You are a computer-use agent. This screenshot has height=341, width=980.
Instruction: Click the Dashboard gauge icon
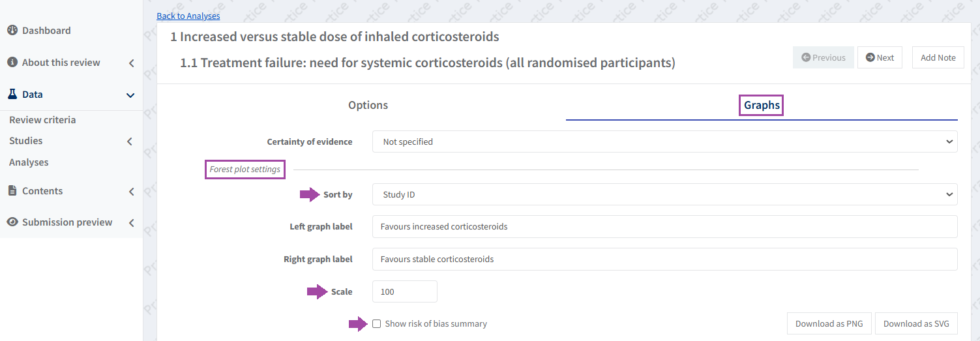coord(12,31)
